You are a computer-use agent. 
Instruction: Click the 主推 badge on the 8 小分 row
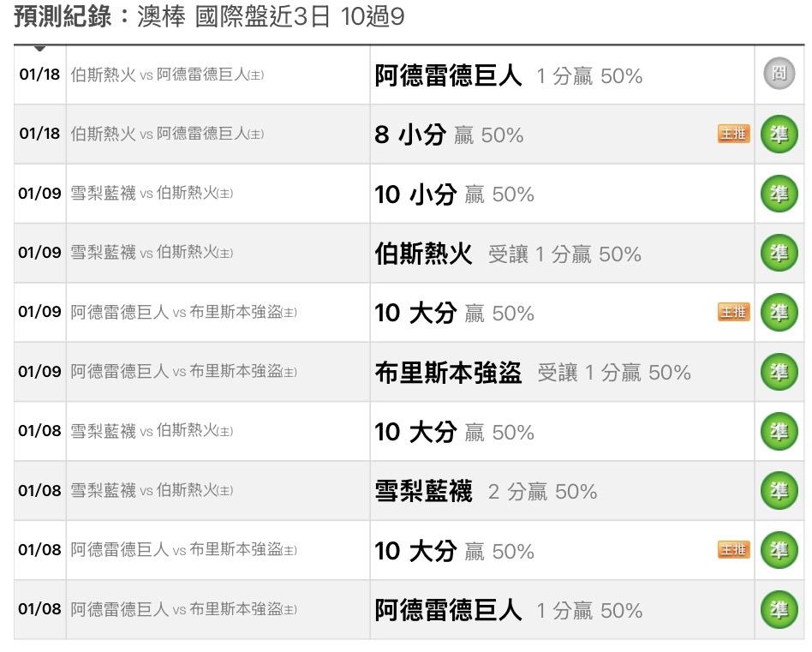pyautogui.click(x=733, y=134)
